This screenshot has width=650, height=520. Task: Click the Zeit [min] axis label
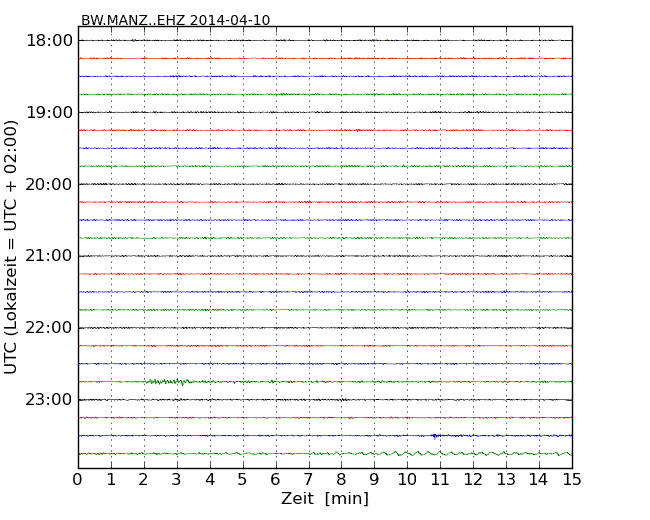[325, 498]
